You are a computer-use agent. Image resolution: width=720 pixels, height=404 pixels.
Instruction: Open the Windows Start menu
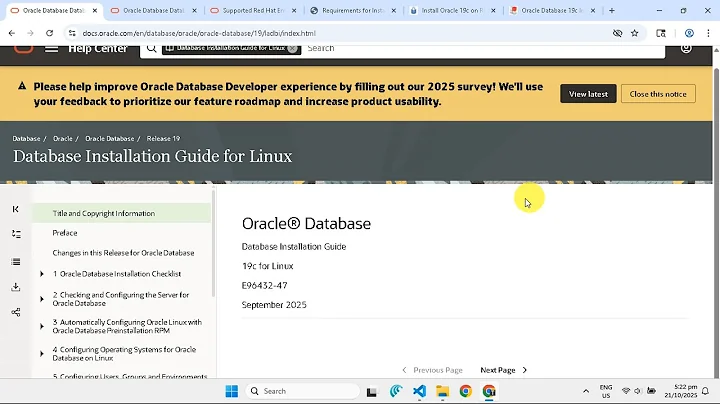tap(232, 391)
